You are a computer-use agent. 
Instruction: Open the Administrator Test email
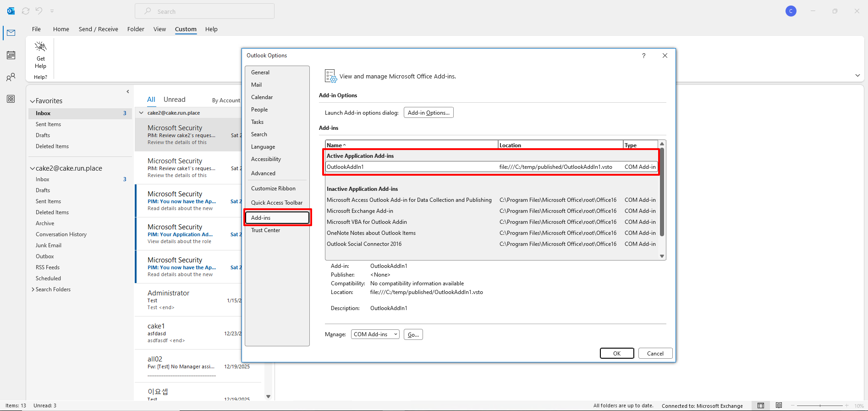pos(188,300)
